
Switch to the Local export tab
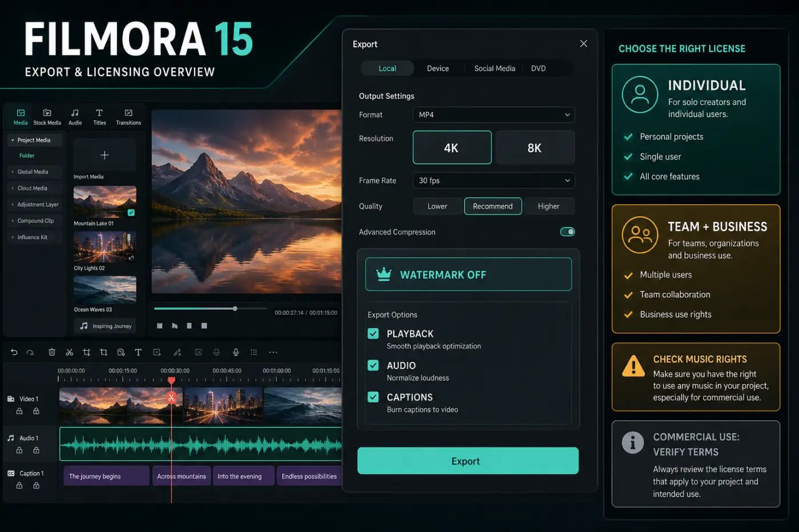click(387, 68)
